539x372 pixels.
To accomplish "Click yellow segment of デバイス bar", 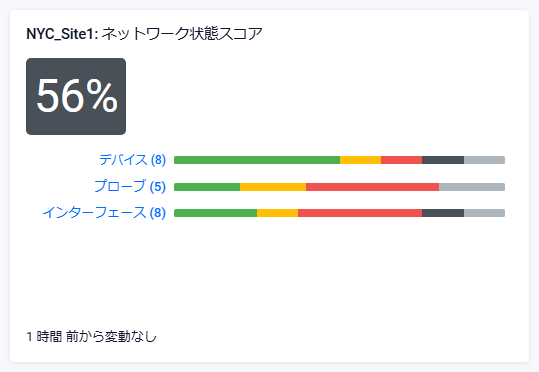I will pos(361,160).
